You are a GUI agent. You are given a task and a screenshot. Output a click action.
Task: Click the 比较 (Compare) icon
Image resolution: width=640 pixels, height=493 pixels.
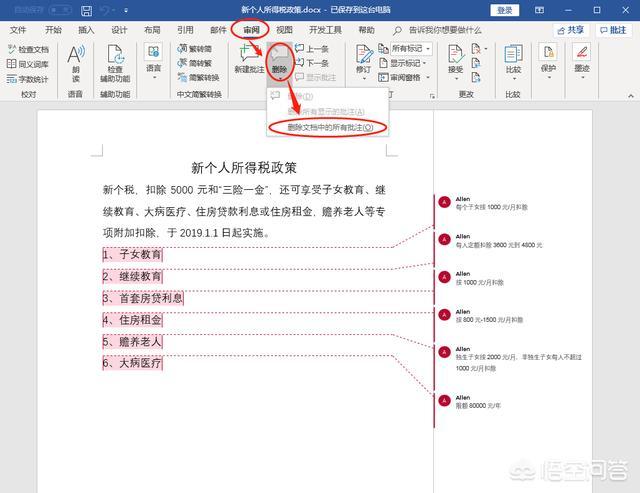(514, 58)
